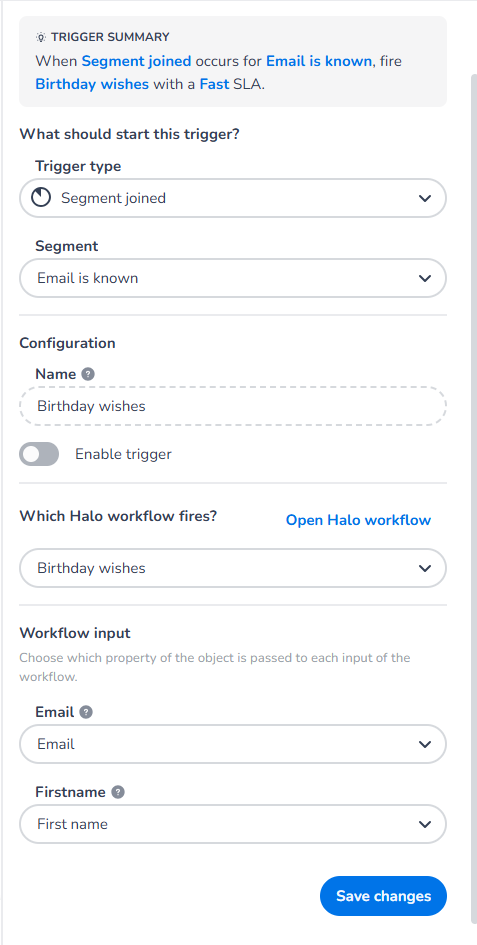Click Email is known link in summary

pos(319,61)
